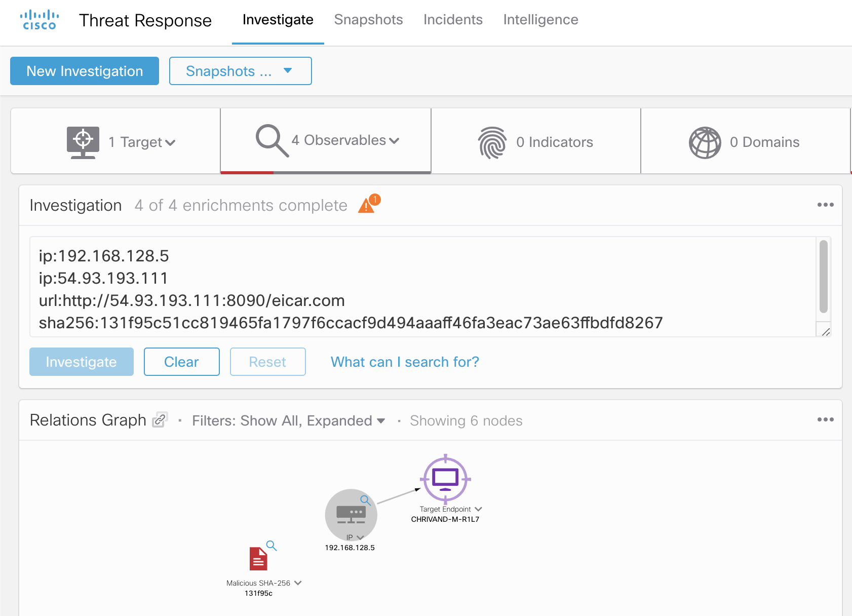This screenshot has height=616, width=852.
Task: Click the 131f95c hash label
Action: click(x=258, y=593)
